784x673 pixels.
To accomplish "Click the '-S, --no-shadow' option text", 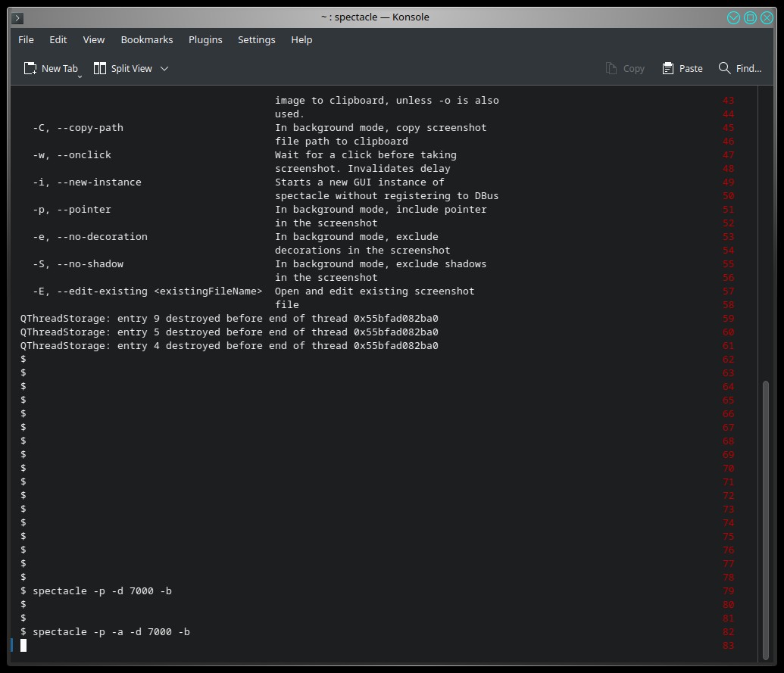I will pyautogui.click(x=78, y=263).
